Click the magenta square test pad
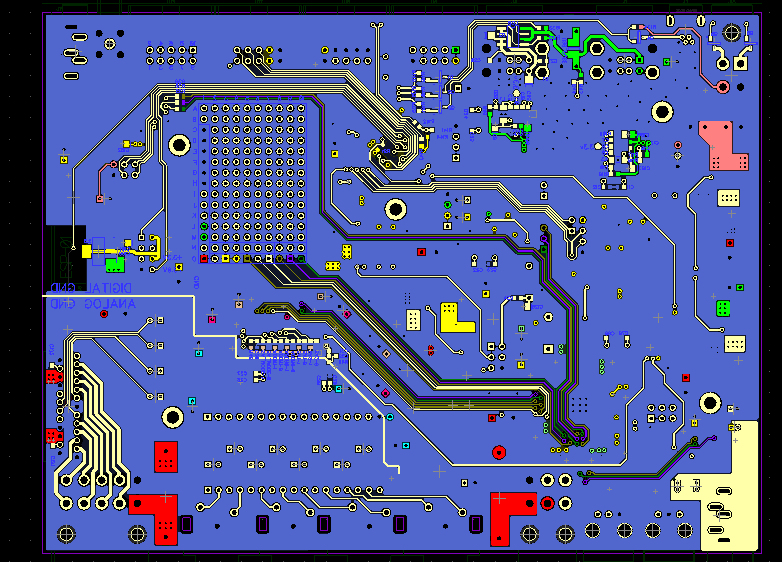 point(212,319)
